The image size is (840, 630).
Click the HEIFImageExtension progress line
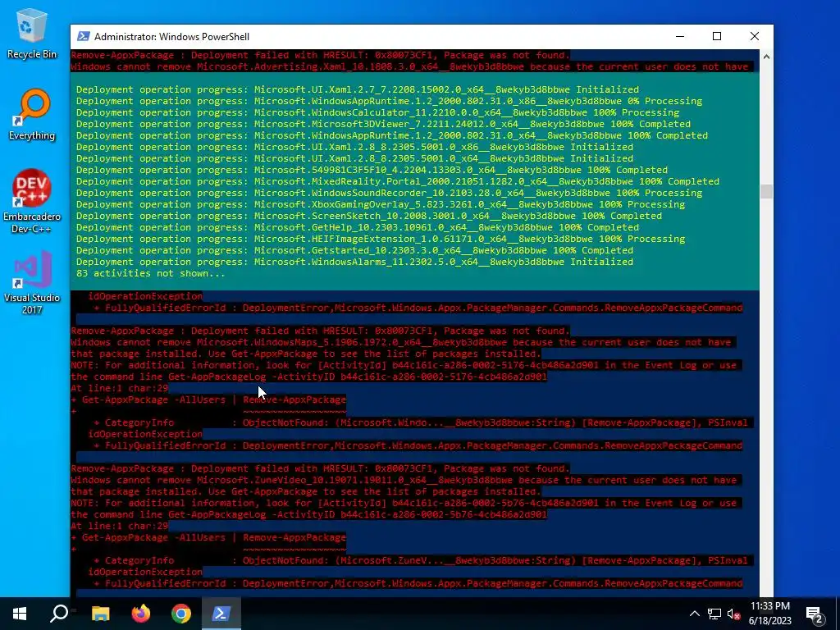[381, 239]
